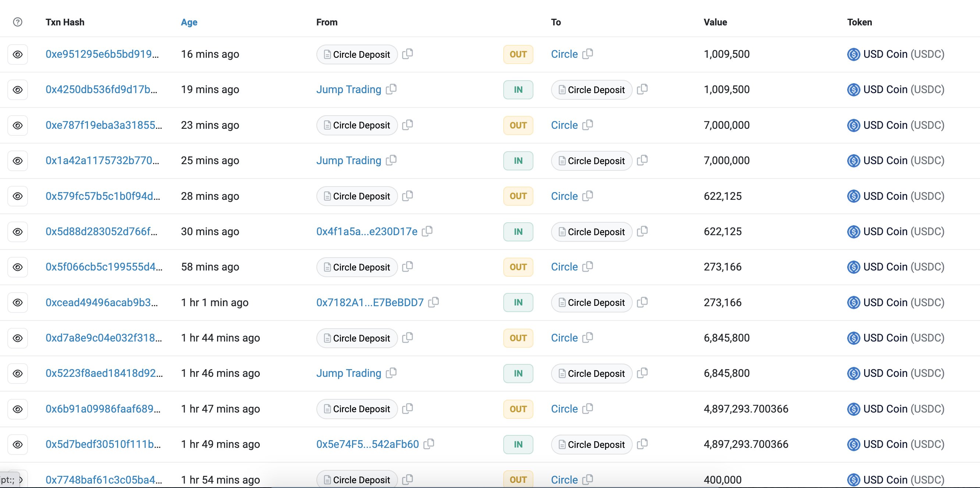Preview transaction 0xcead49496acab9b3 with eye icon

18,303
